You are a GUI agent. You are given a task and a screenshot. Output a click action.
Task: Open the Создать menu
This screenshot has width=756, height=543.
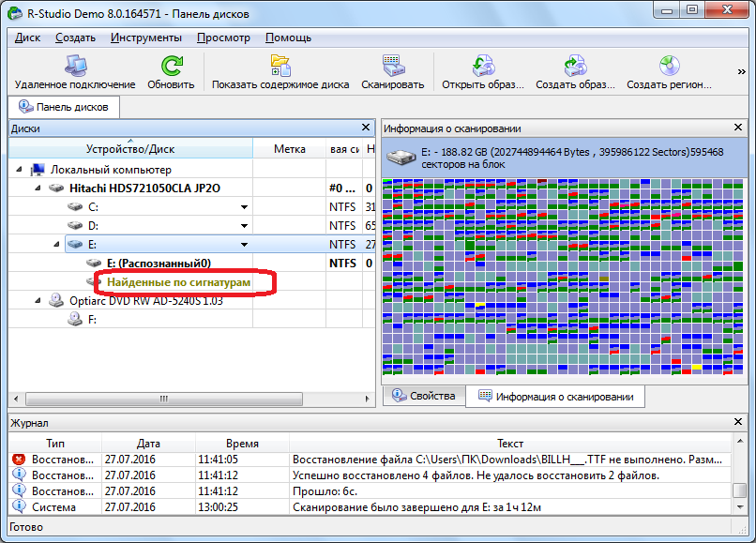coord(75,38)
